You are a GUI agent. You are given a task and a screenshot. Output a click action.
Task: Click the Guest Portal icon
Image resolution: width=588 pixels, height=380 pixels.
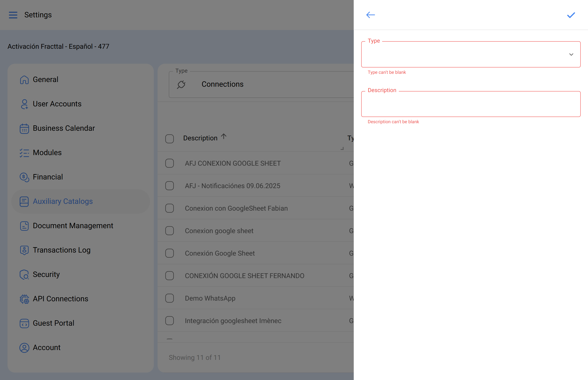pos(24,323)
